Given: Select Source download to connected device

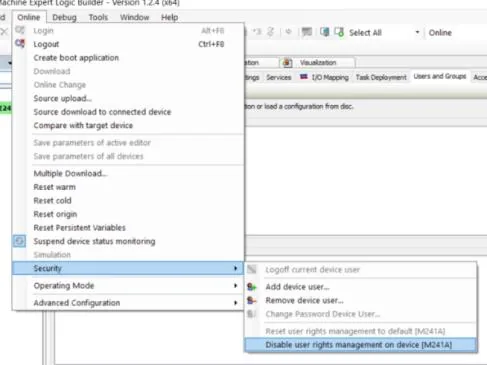Looking at the screenshot, I should (x=128, y=112).
